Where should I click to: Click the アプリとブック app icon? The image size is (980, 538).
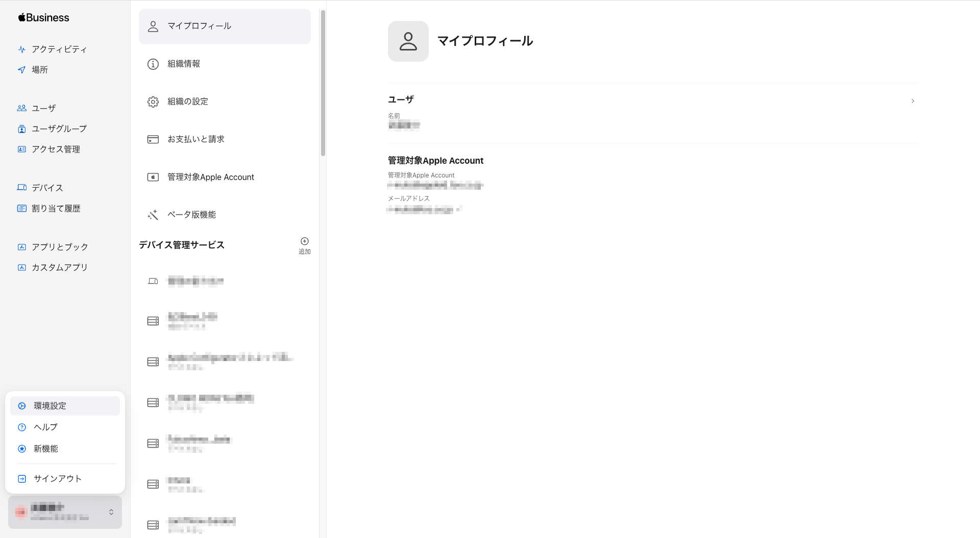pyautogui.click(x=21, y=247)
